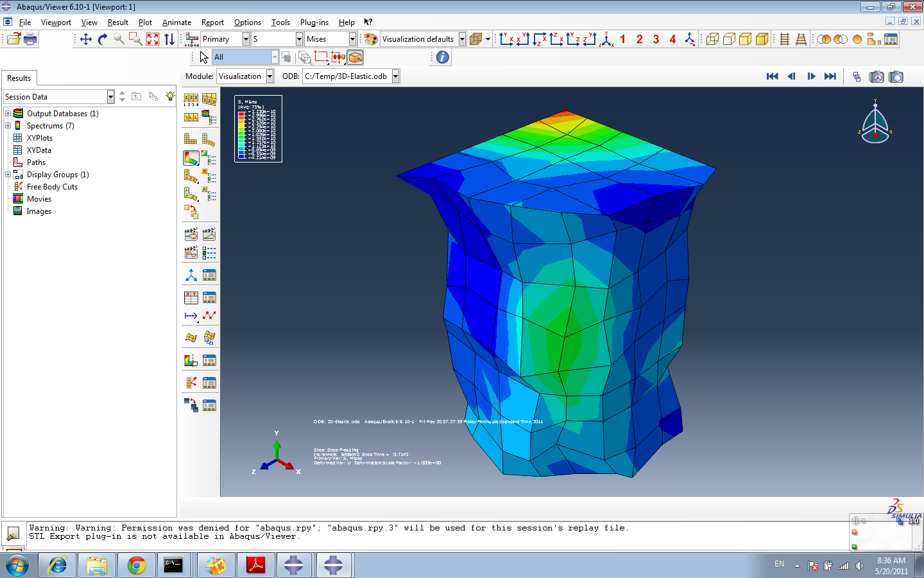
Task: Jump to the first frame
Action: pos(772,76)
